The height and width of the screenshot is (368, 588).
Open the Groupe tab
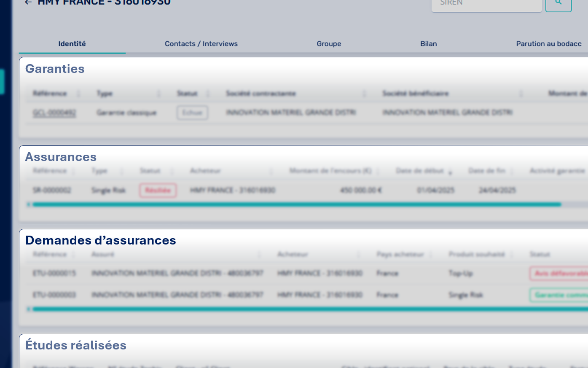click(329, 44)
